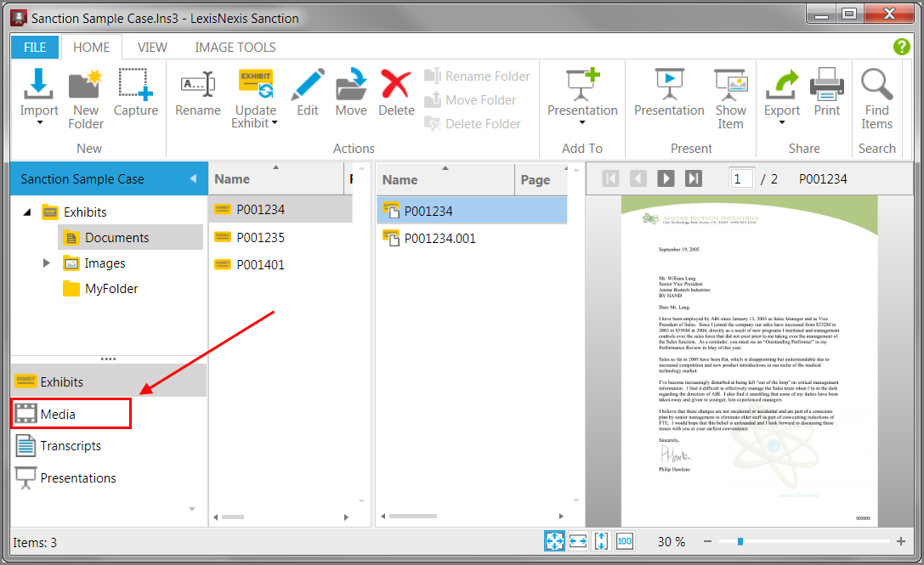
Task: Open the Import dropdown arrow
Action: click(x=40, y=122)
